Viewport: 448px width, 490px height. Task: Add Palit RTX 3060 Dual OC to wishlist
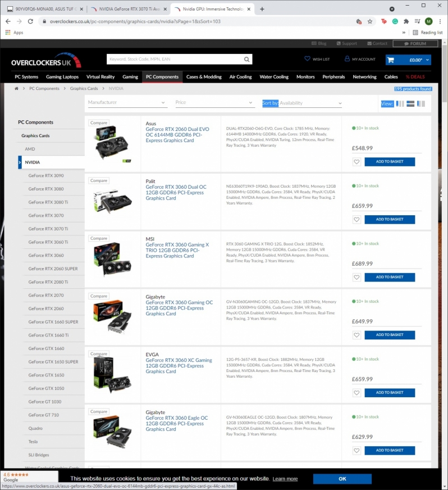[x=356, y=220]
